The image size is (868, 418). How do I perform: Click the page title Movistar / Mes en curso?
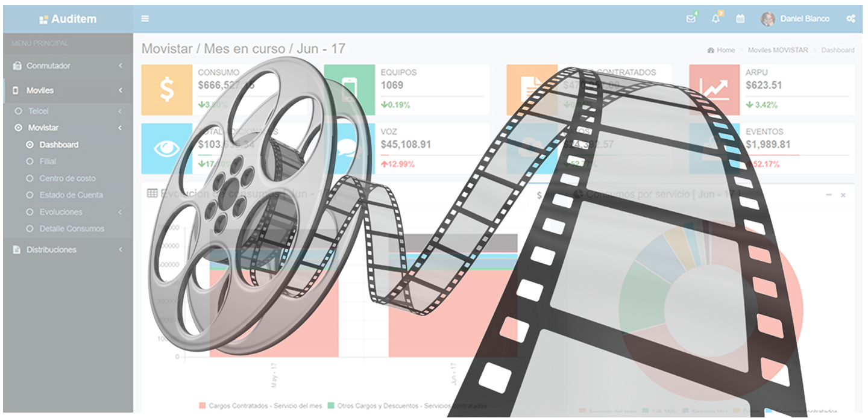(244, 49)
